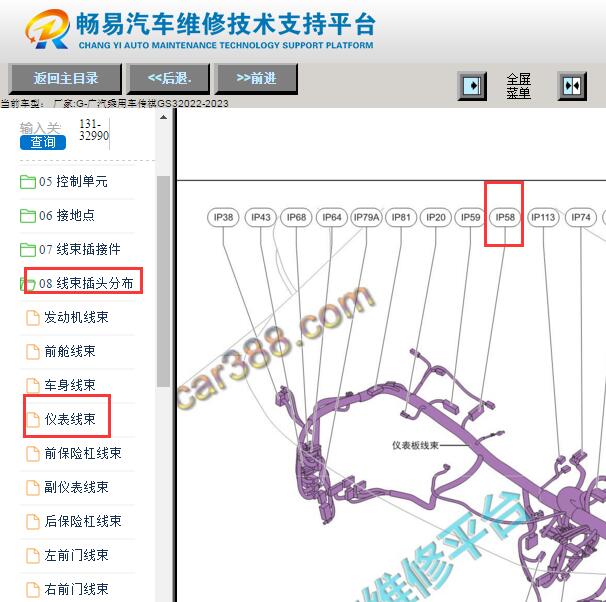Click the IP74 connector label
This screenshot has height=602, width=606.
coord(581,217)
